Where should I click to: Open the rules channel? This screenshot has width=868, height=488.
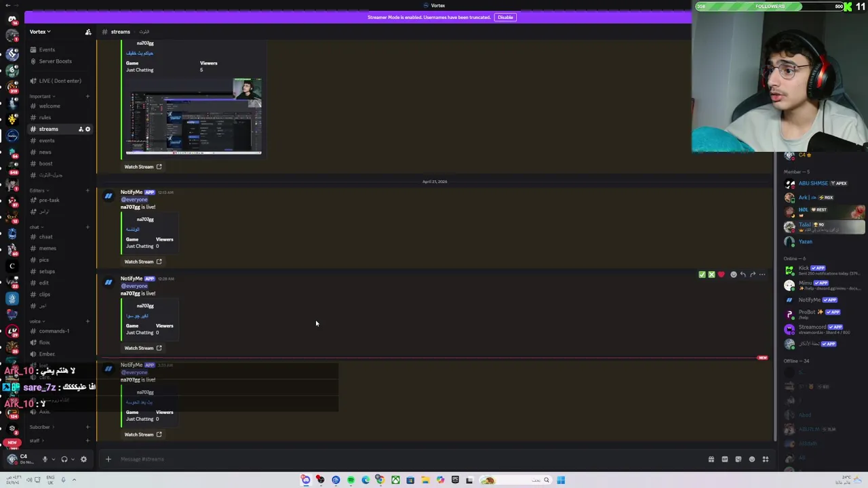[x=45, y=117]
